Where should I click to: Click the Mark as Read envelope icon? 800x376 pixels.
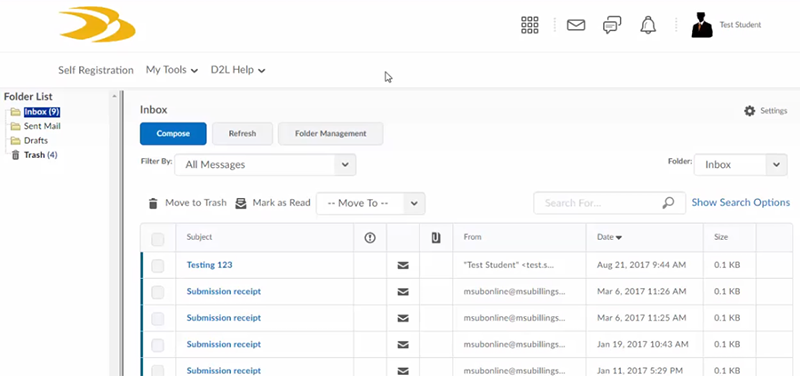(241, 204)
